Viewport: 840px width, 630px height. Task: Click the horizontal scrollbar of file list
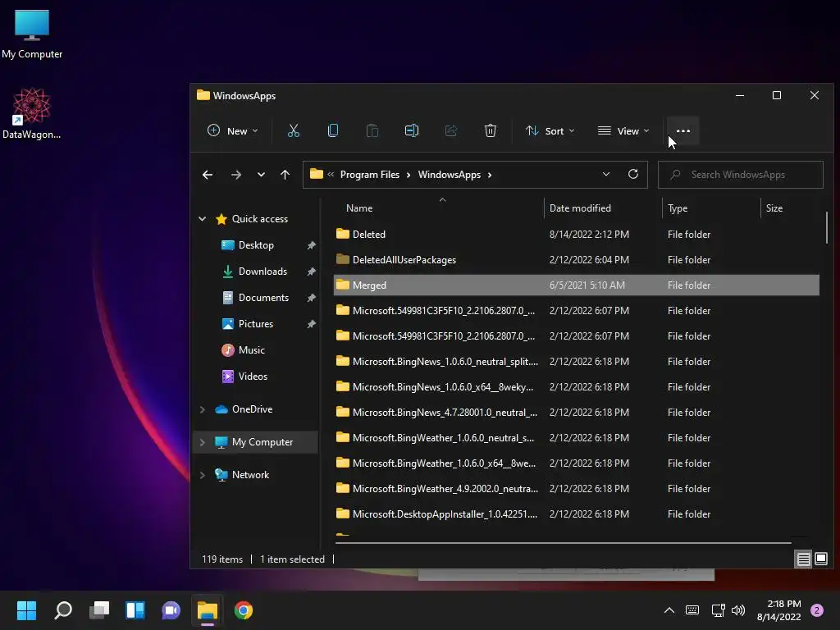point(563,543)
